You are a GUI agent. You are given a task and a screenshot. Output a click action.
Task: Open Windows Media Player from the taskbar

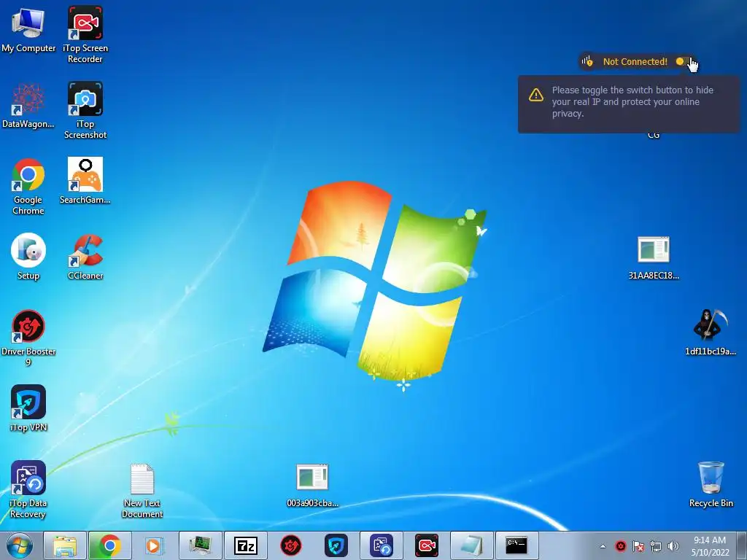click(153, 545)
